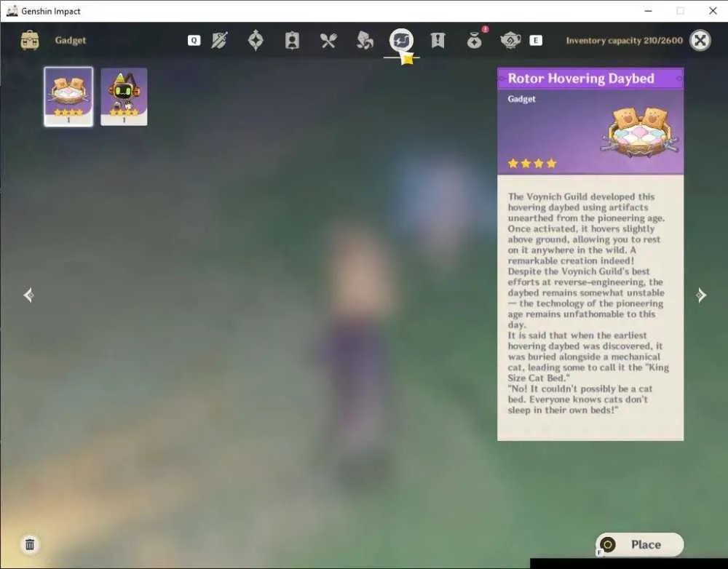This screenshot has height=569, width=728.
Task: Select the Rotor Hovering Daybed thumbnail
Action: [x=68, y=97]
